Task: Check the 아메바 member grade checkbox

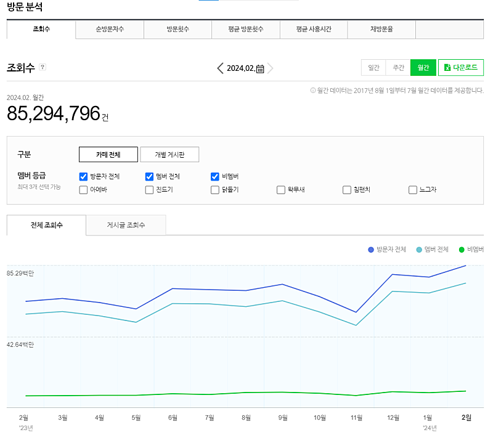Action: [83, 190]
